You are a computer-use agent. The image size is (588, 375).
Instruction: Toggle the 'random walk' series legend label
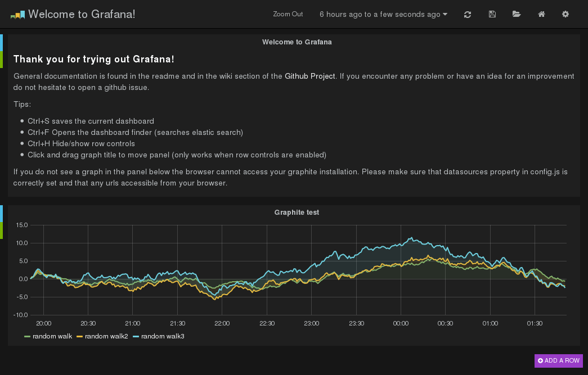coord(52,336)
